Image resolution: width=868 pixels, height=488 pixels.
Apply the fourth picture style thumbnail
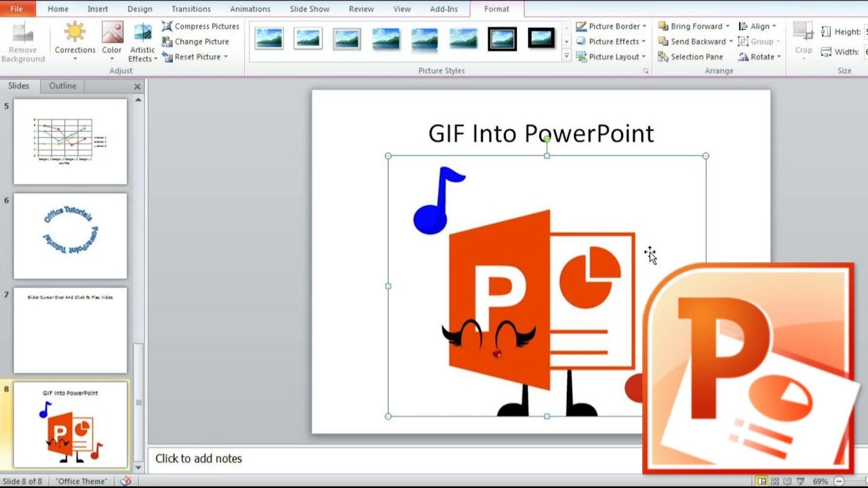[x=386, y=39]
